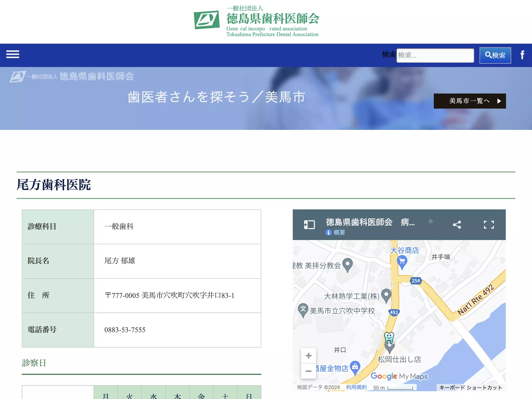Select phone number 0883-53-7555

pos(125,330)
